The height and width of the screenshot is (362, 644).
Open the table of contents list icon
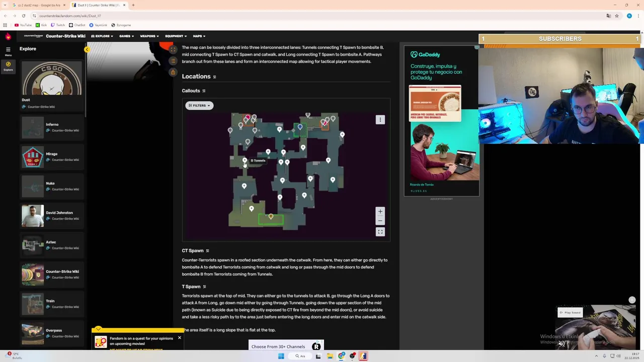click(173, 61)
